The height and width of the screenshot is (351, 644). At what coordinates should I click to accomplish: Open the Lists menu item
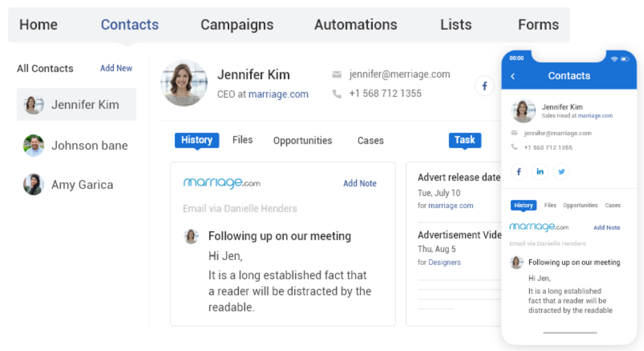tap(456, 25)
